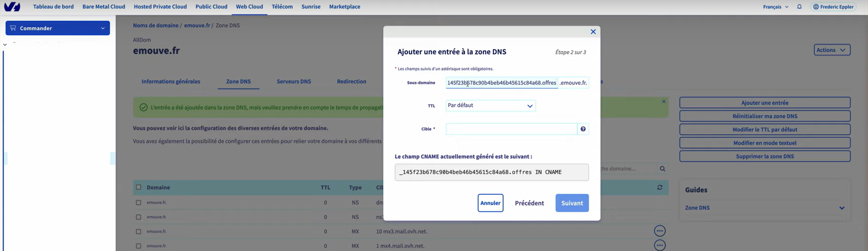Click the OVH logo icon
The width and height of the screenshot is (868, 251).
click(x=12, y=7)
